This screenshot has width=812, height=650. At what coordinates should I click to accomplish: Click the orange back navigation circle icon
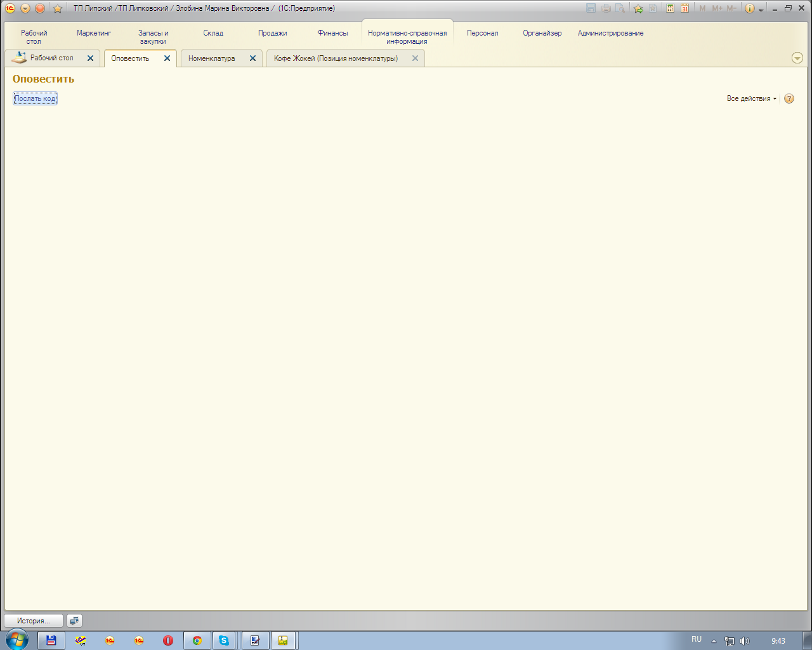click(40, 8)
